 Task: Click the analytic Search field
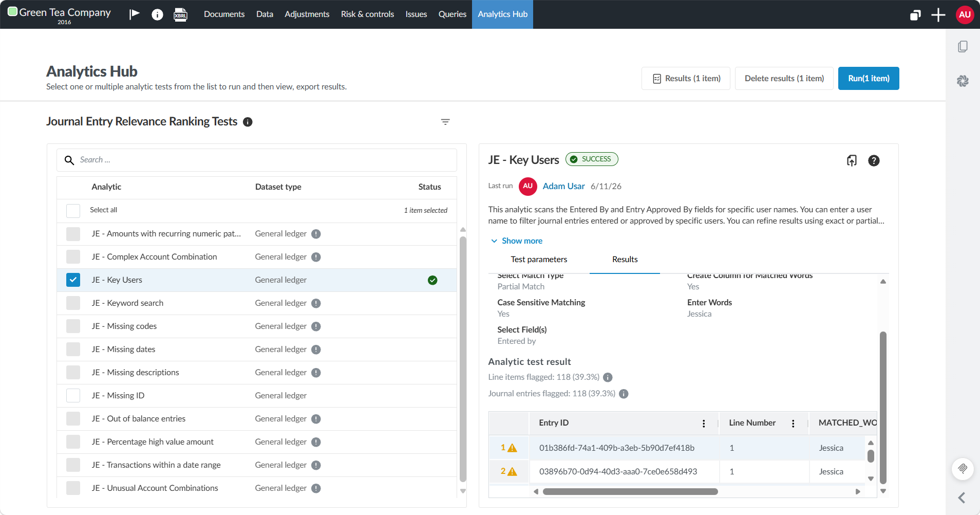256,160
